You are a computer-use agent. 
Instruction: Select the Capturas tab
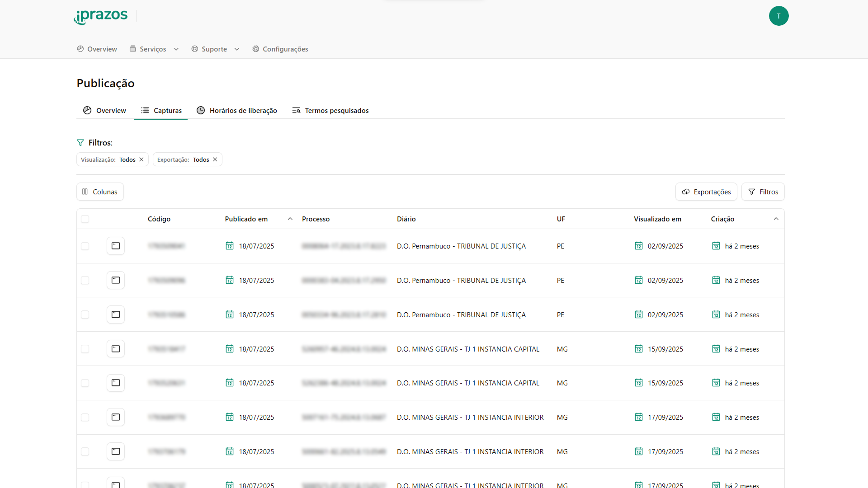click(161, 110)
